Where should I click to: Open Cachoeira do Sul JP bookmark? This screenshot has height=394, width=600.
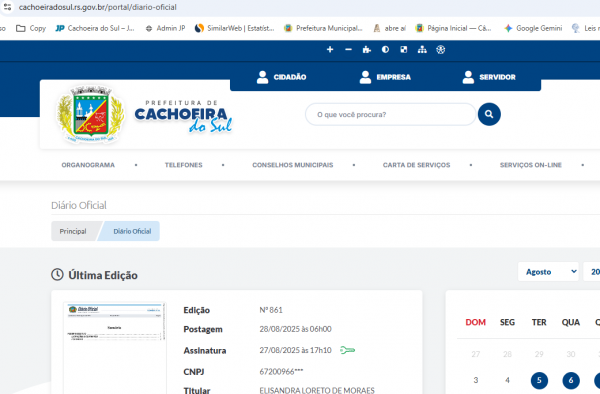[95, 28]
